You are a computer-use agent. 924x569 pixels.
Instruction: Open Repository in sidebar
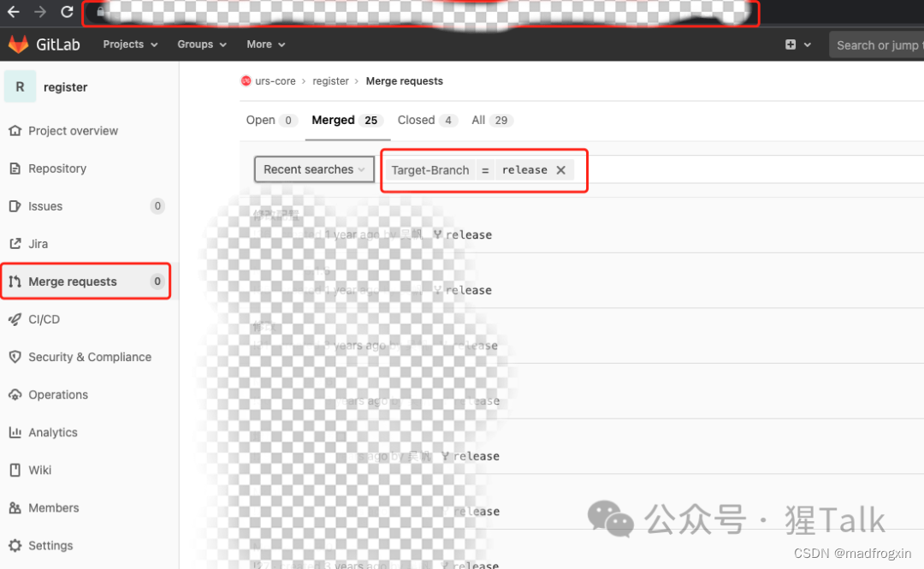57,168
